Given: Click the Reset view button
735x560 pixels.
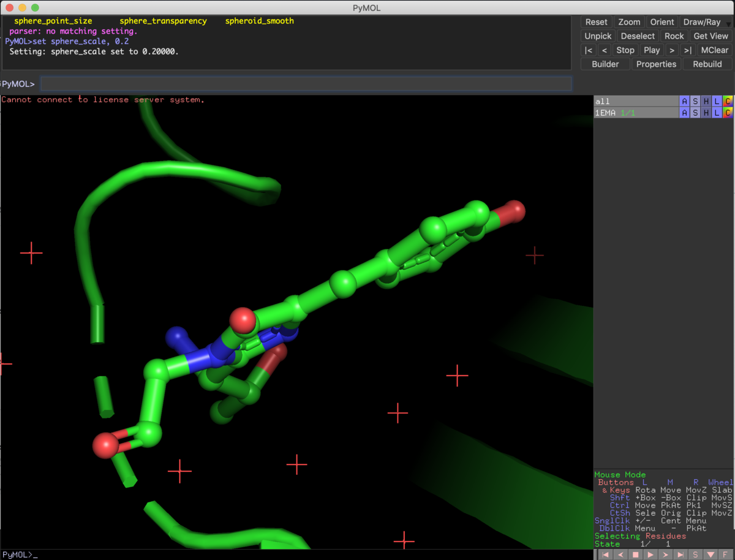Looking at the screenshot, I should coord(597,22).
